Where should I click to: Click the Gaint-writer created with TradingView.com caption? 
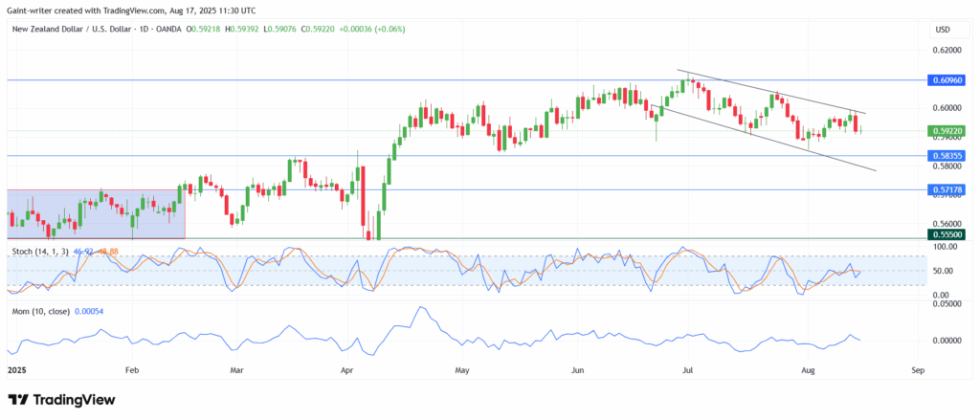[130, 11]
